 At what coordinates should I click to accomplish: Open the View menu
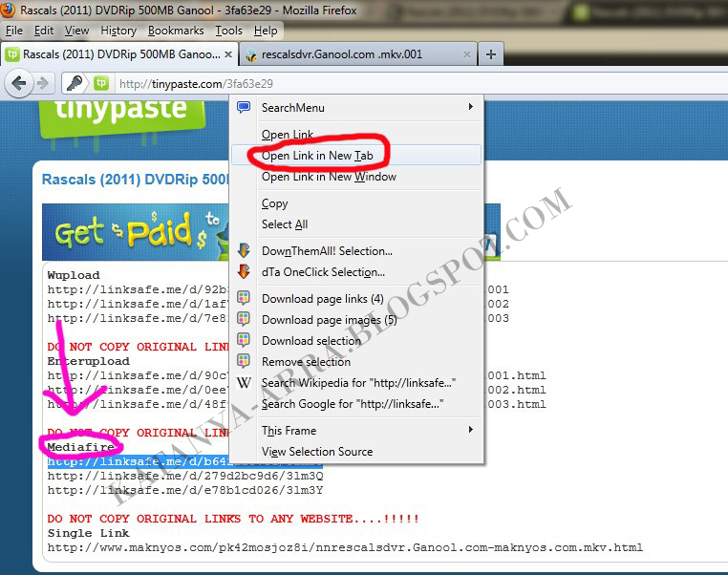[76, 31]
